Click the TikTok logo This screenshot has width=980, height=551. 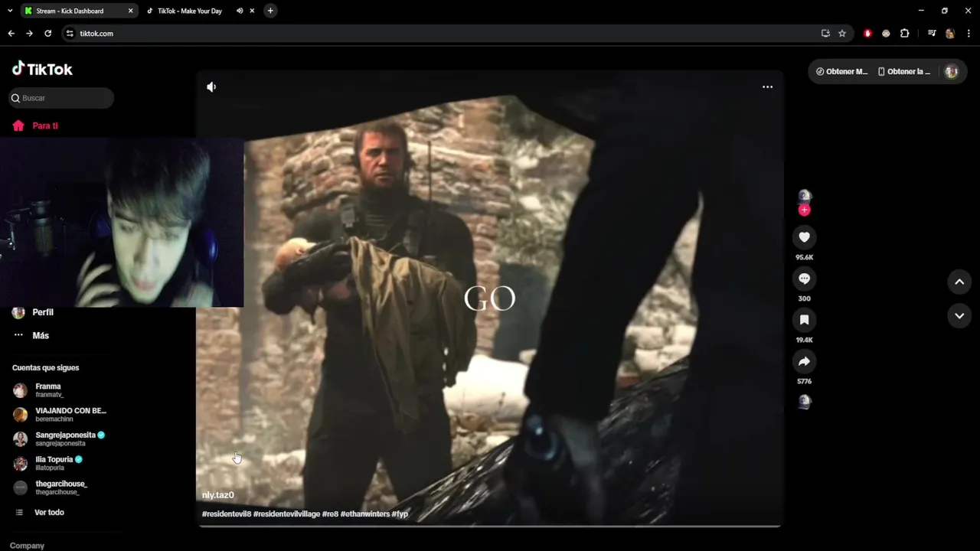(42, 69)
